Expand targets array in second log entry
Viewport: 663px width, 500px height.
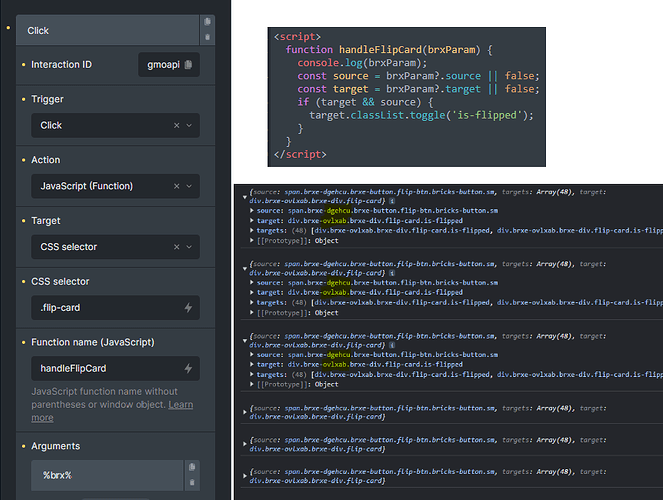252,303
